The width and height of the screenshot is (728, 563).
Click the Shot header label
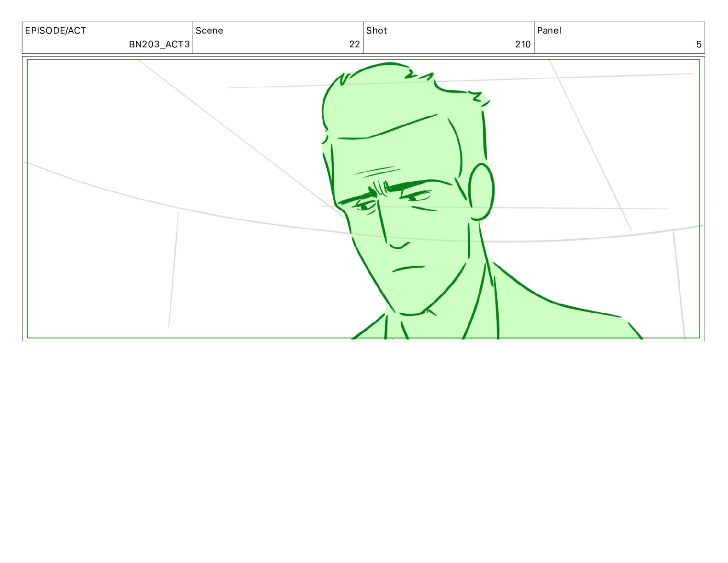click(x=376, y=31)
